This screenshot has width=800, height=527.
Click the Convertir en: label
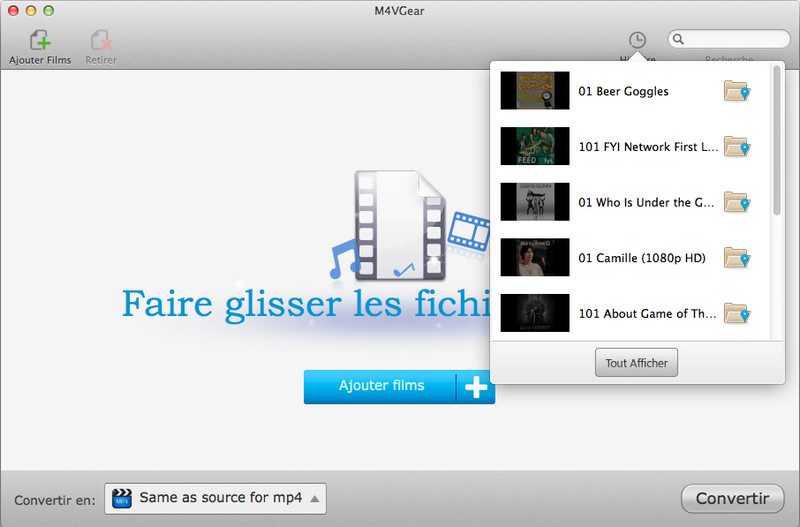click(55, 500)
